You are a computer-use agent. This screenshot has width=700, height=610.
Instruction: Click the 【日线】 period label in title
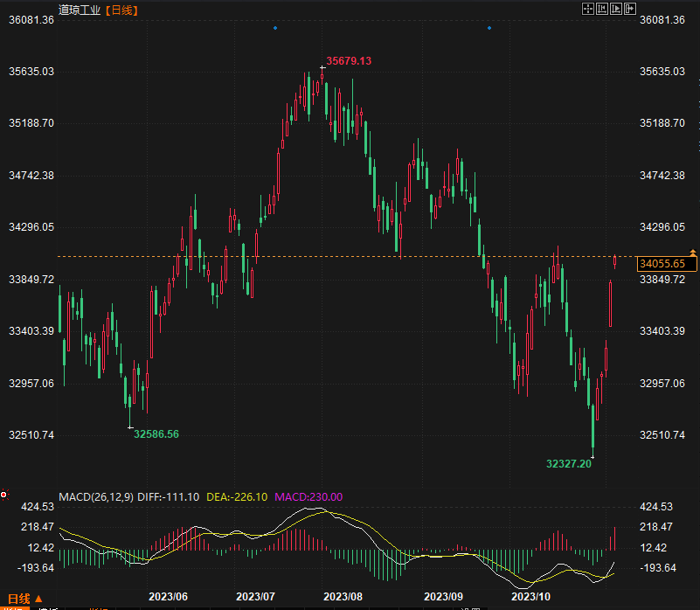pyautogui.click(x=121, y=10)
